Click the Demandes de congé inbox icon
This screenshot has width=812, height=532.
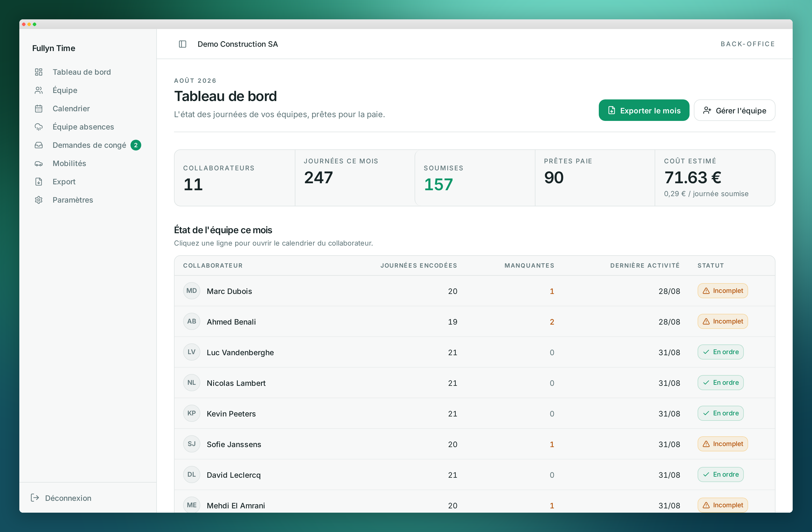pyautogui.click(x=39, y=145)
